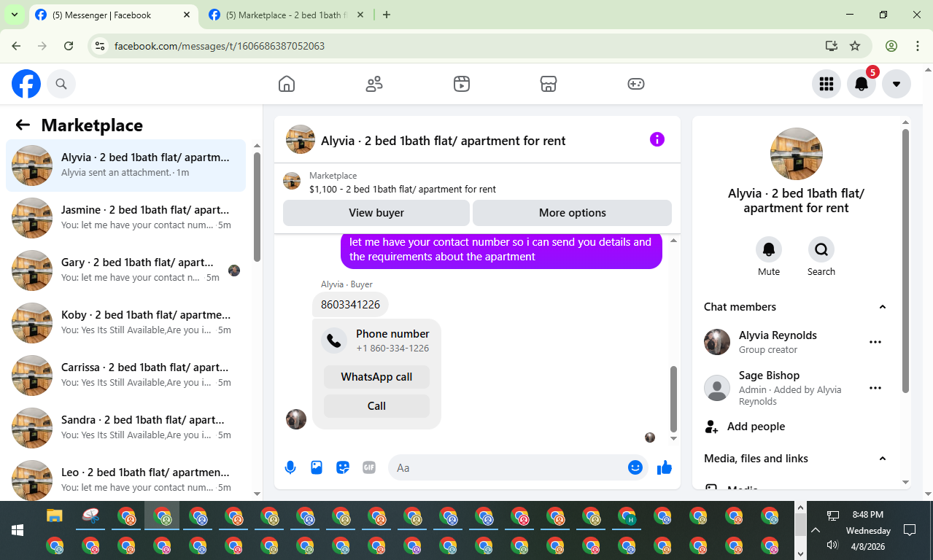Send a thumbs up like
933x560 pixels.
(665, 467)
